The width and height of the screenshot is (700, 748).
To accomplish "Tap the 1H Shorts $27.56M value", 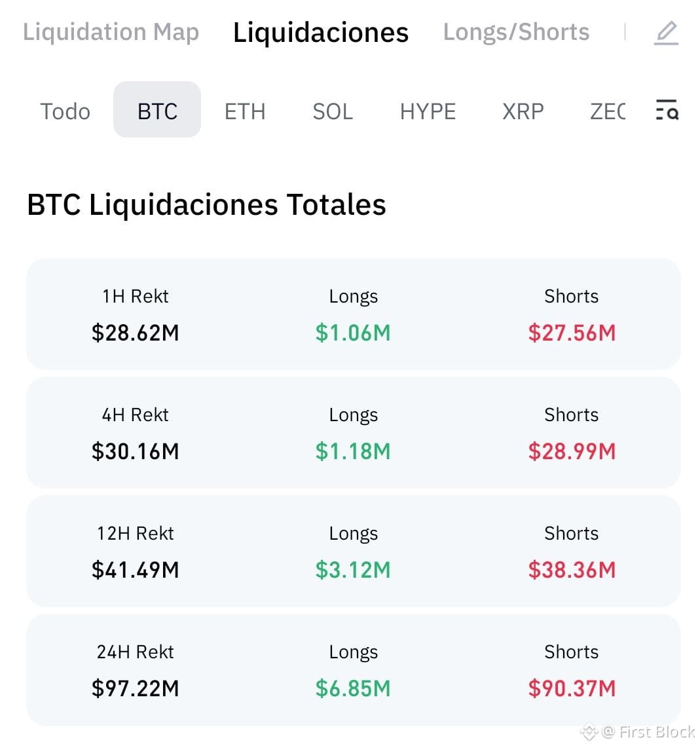I will pyautogui.click(x=572, y=333).
